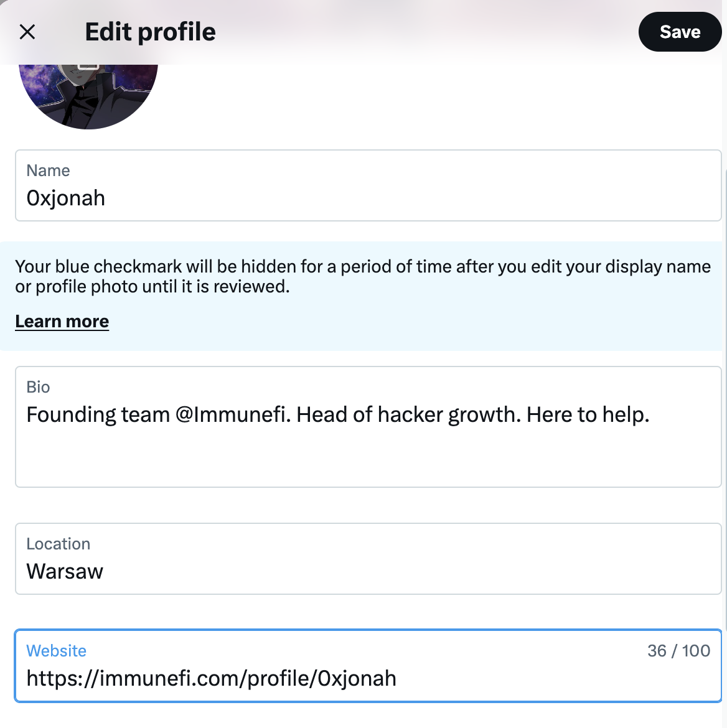Focus the Location field showing Warsaw
This screenshot has height=728, width=727.
[368, 559]
